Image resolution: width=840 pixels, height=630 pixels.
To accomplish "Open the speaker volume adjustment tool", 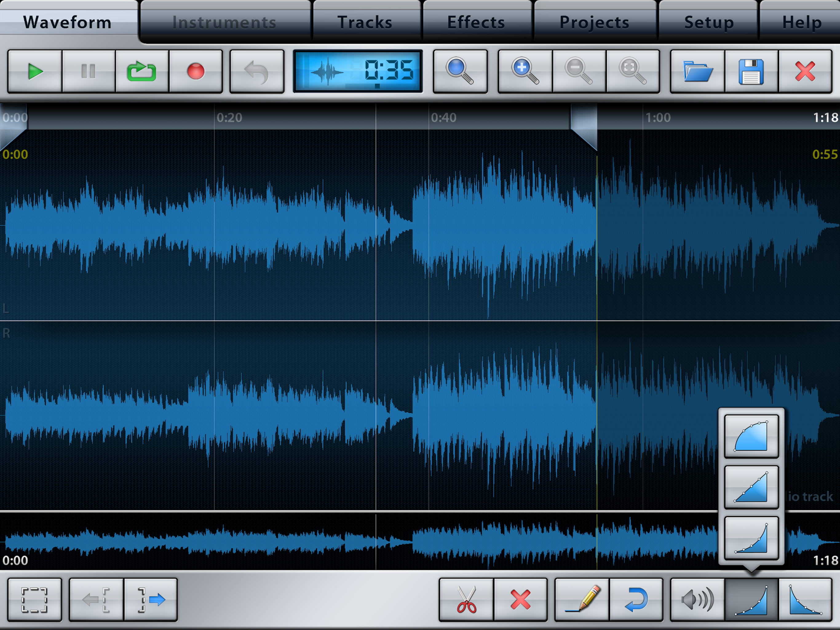I will pos(697,600).
